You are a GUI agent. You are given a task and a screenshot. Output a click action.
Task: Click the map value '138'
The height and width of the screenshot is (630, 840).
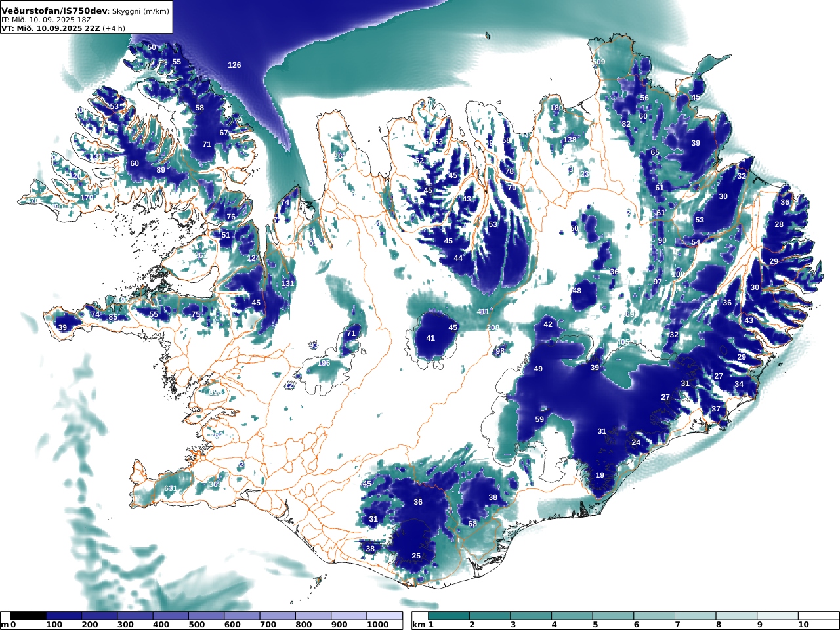(x=570, y=140)
